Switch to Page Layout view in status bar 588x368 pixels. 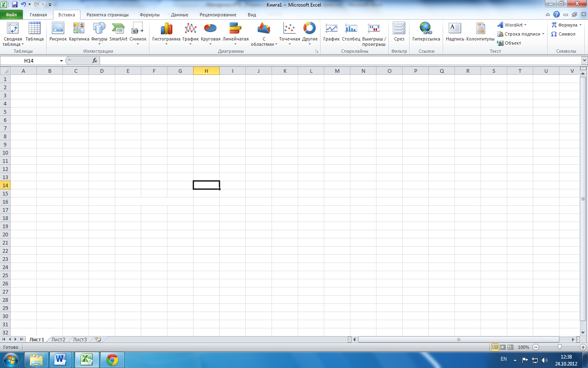click(503, 347)
